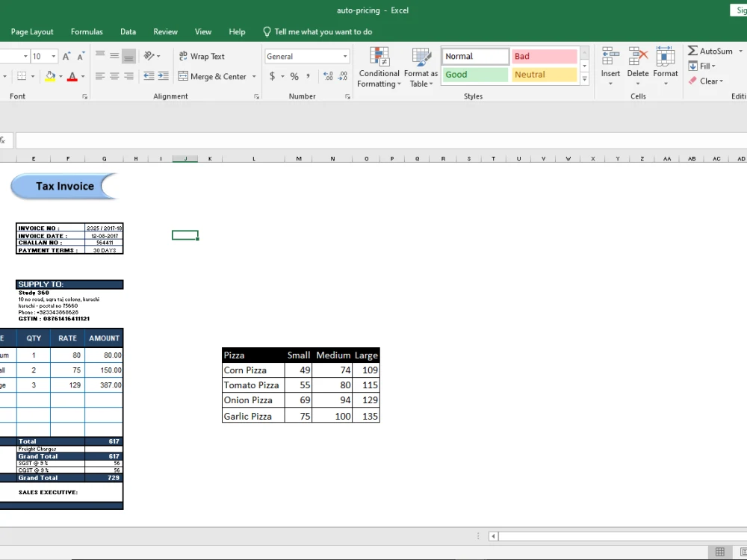
Task: Open the fill color dropdown arrow
Action: (61, 76)
